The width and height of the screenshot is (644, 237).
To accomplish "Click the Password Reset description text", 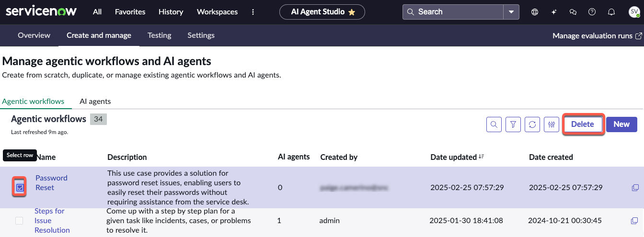I will pyautogui.click(x=178, y=188).
